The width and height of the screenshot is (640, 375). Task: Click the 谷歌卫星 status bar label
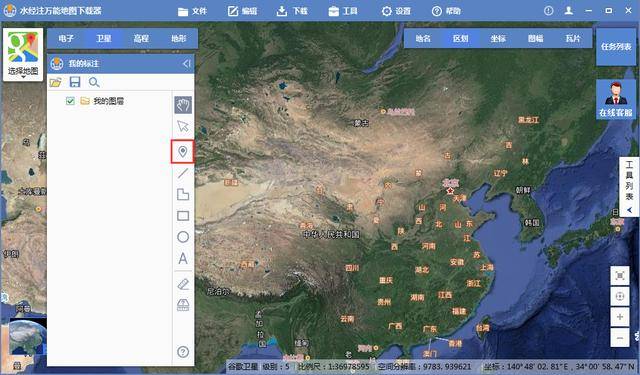243,366
